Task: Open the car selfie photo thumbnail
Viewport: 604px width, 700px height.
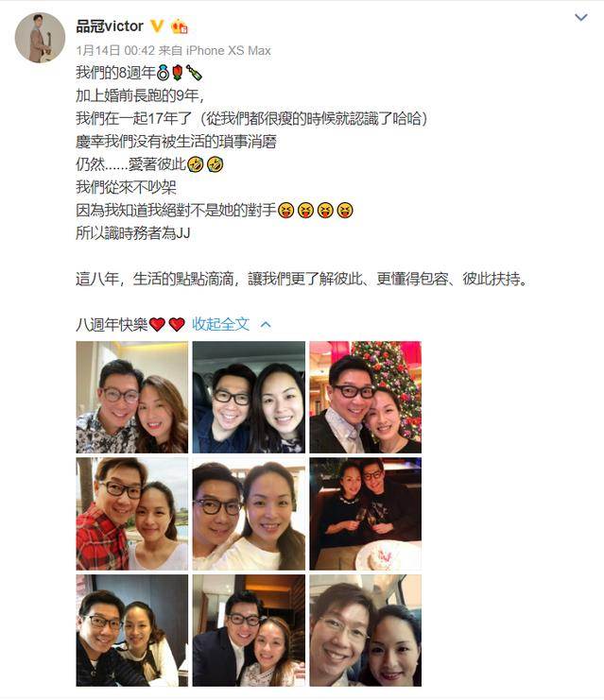Action: pyautogui.click(x=249, y=398)
